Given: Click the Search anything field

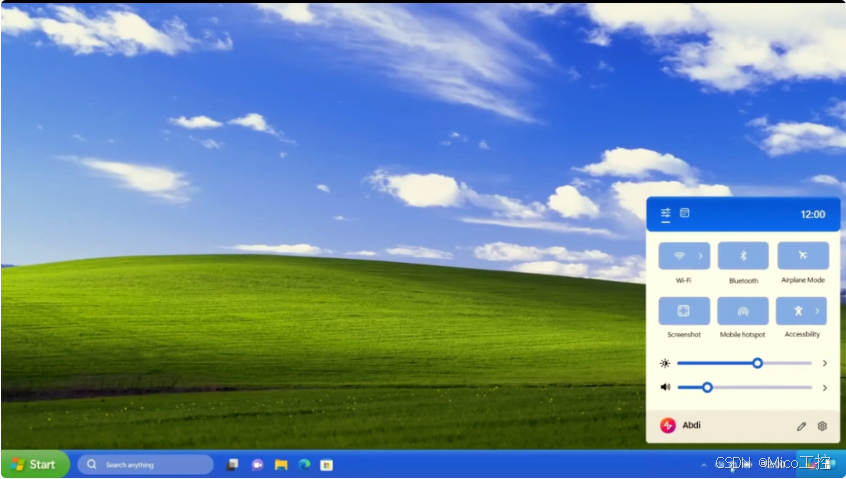Looking at the screenshot, I should (x=145, y=464).
